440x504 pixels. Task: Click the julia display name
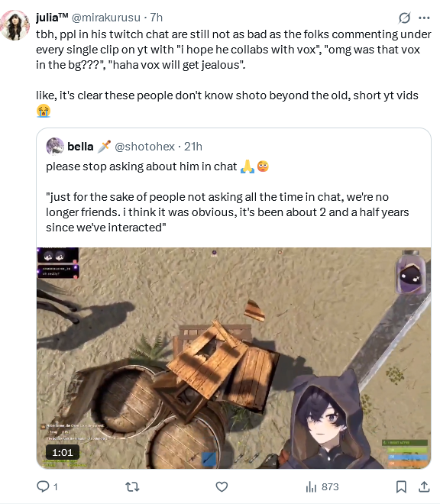point(52,18)
